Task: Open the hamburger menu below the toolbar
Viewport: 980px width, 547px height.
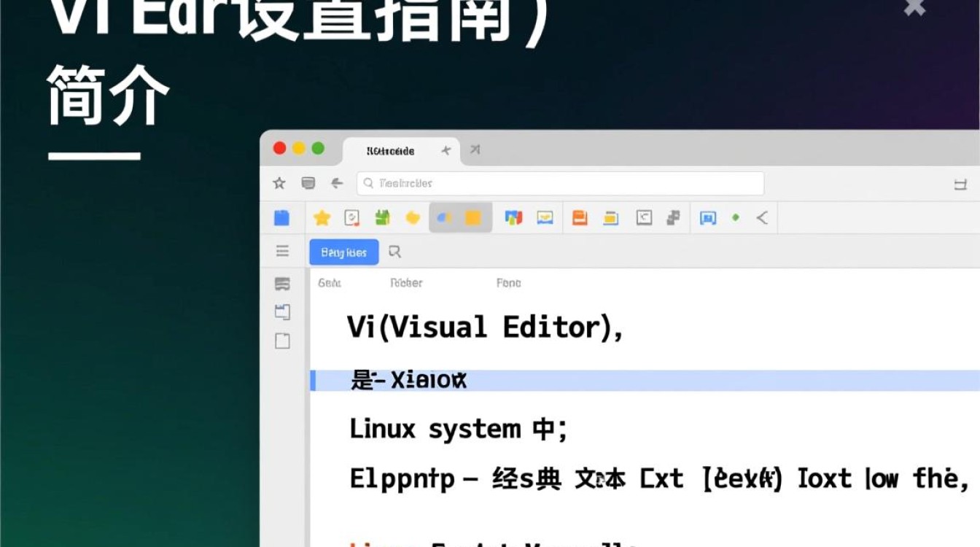Action: [x=283, y=250]
